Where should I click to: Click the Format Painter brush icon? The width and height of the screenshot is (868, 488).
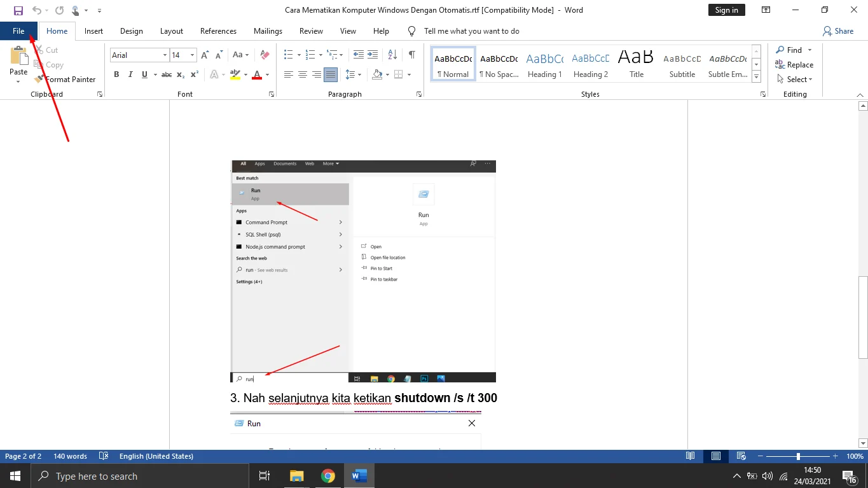pyautogui.click(x=39, y=80)
